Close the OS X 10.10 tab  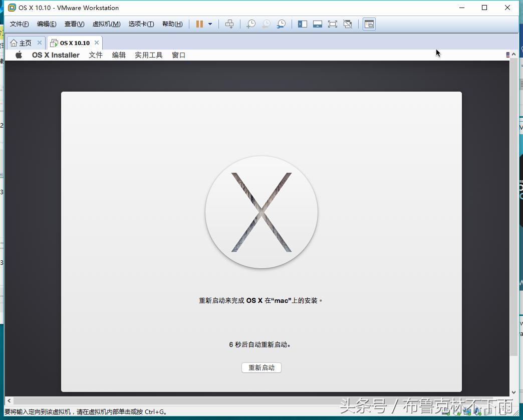pos(96,43)
